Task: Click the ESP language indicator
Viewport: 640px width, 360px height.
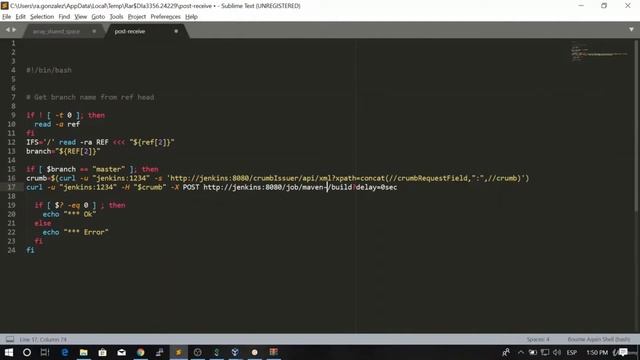Action: point(572,352)
